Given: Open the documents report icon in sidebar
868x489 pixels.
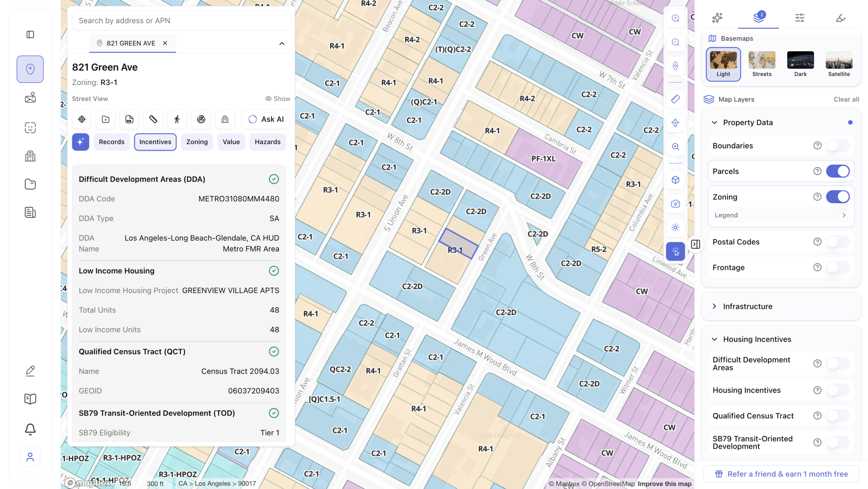Looking at the screenshot, I should (x=30, y=213).
